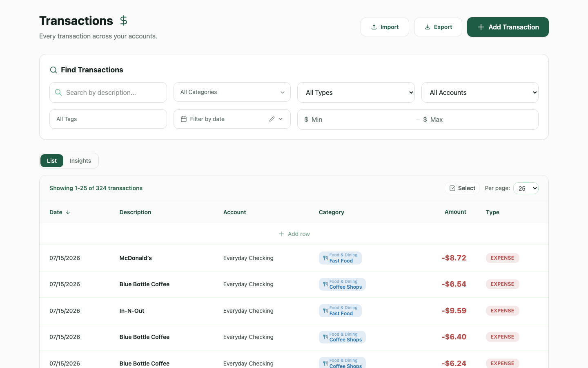Open the All Accounts dropdown
Image resolution: width=588 pixels, height=368 pixels.
tap(480, 92)
